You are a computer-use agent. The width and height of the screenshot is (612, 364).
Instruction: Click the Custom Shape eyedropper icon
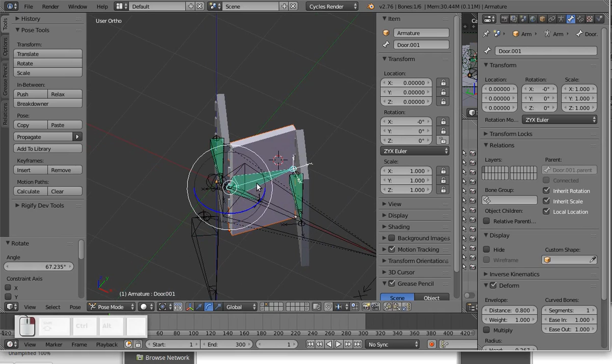[x=593, y=260]
